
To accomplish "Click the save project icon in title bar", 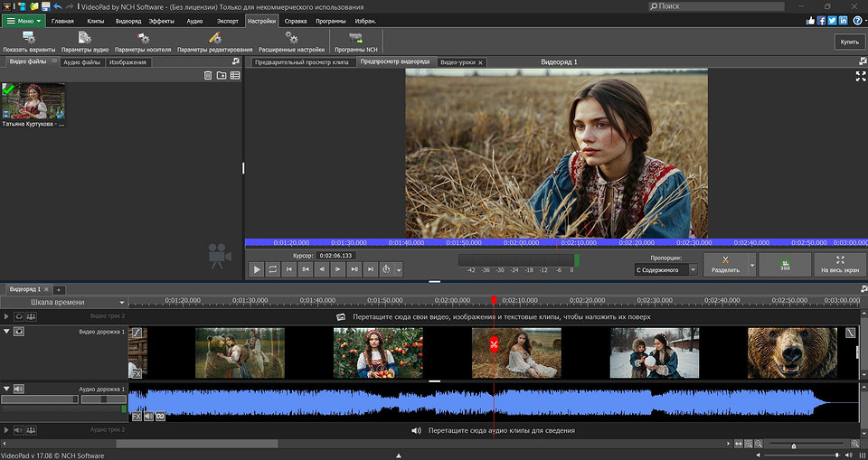I will [x=45, y=6].
